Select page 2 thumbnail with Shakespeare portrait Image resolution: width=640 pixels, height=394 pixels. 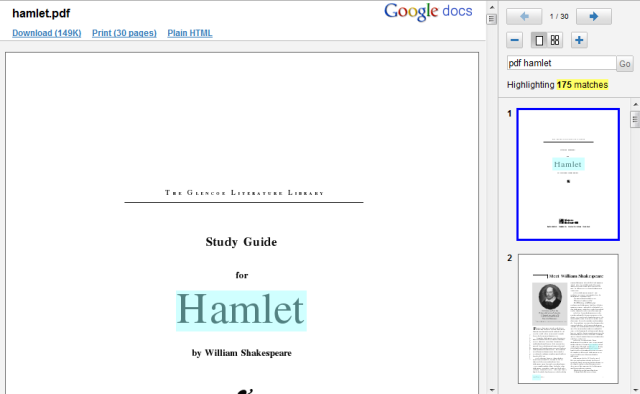point(568,319)
